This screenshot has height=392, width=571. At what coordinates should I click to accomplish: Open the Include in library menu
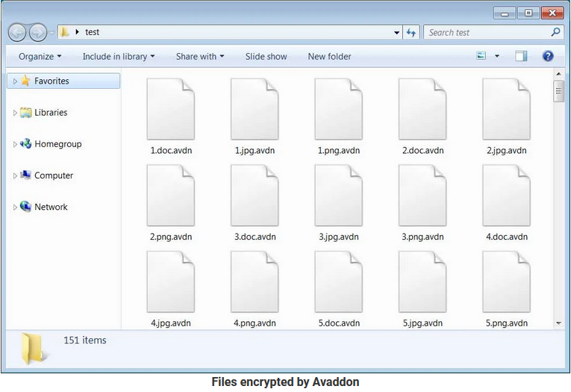[x=119, y=57]
